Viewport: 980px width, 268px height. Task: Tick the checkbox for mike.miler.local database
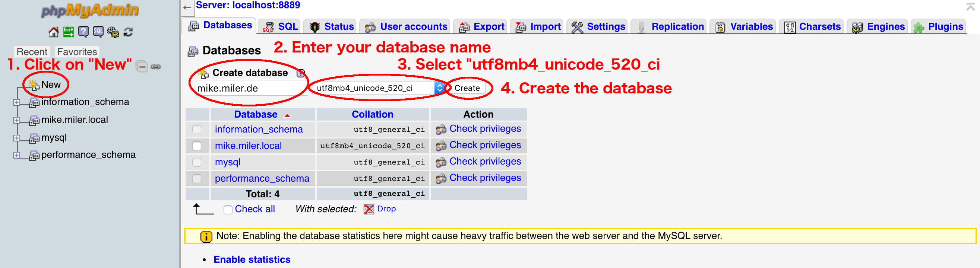(197, 146)
